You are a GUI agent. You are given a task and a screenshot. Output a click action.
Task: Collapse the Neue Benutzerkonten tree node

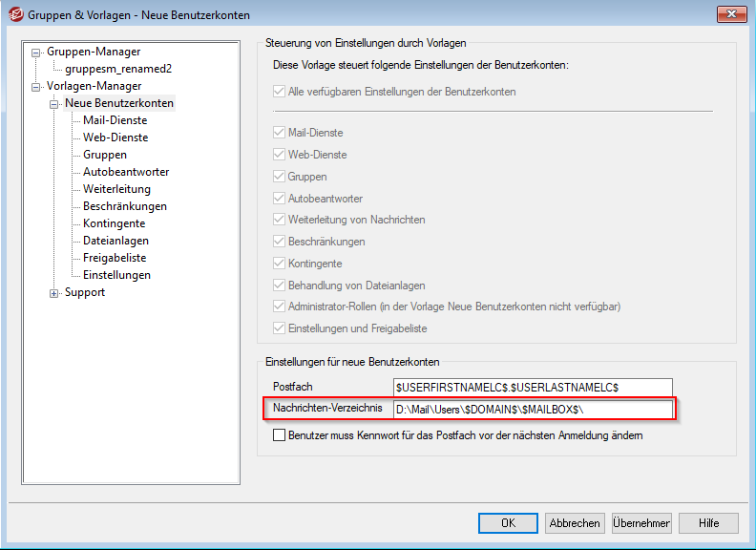tap(54, 103)
